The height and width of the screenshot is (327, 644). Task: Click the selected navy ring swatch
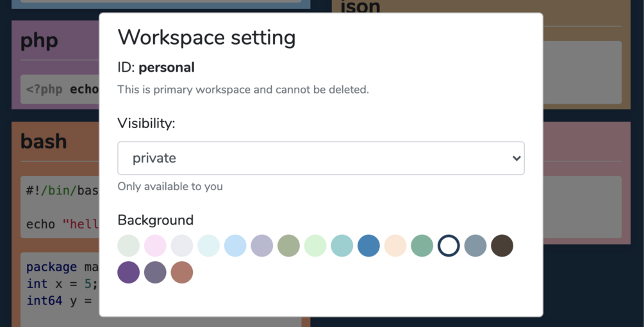click(449, 246)
